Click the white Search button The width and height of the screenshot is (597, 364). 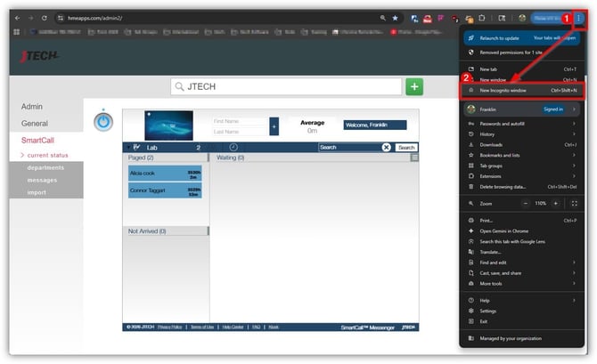pos(406,147)
